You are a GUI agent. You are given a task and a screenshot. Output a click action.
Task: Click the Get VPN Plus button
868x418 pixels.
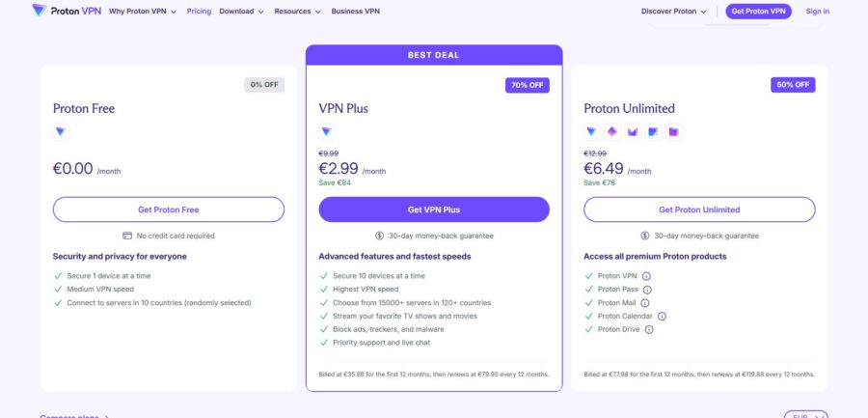pos(434,209)
